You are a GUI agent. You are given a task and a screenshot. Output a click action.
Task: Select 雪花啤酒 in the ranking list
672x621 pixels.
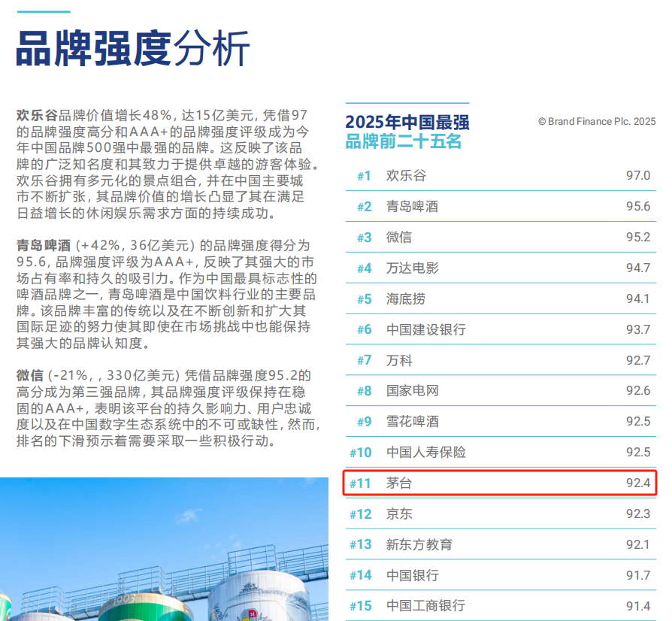coord(412,421)
